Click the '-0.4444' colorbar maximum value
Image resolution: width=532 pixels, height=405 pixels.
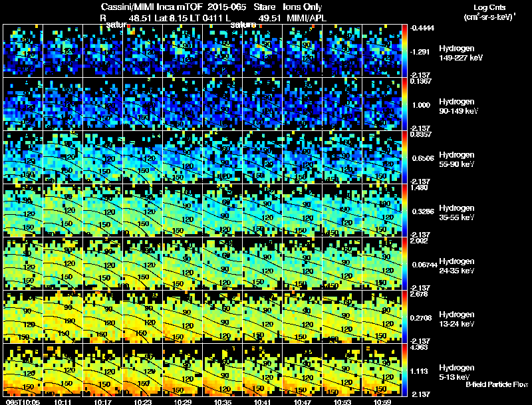pos(422,28)
